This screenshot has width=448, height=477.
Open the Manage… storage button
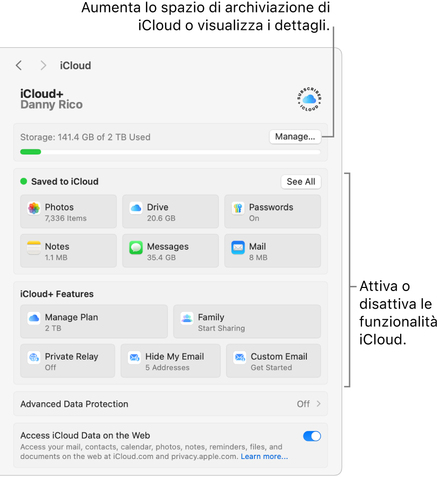coord(295,137)
